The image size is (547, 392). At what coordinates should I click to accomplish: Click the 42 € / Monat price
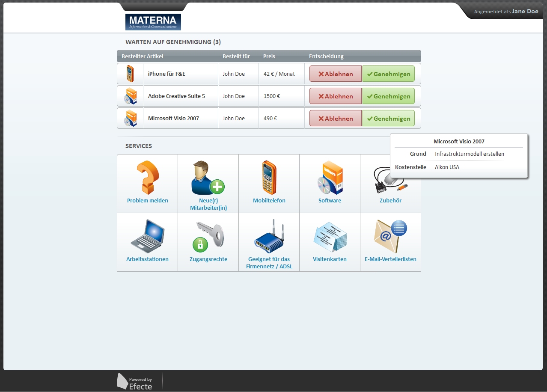pyautogui.click(x=279, y=74)
